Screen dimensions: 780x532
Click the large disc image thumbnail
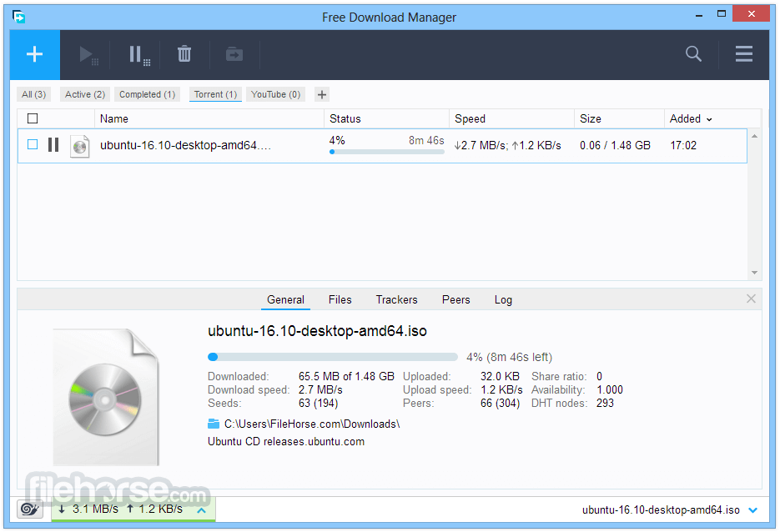tap(106, 397)
